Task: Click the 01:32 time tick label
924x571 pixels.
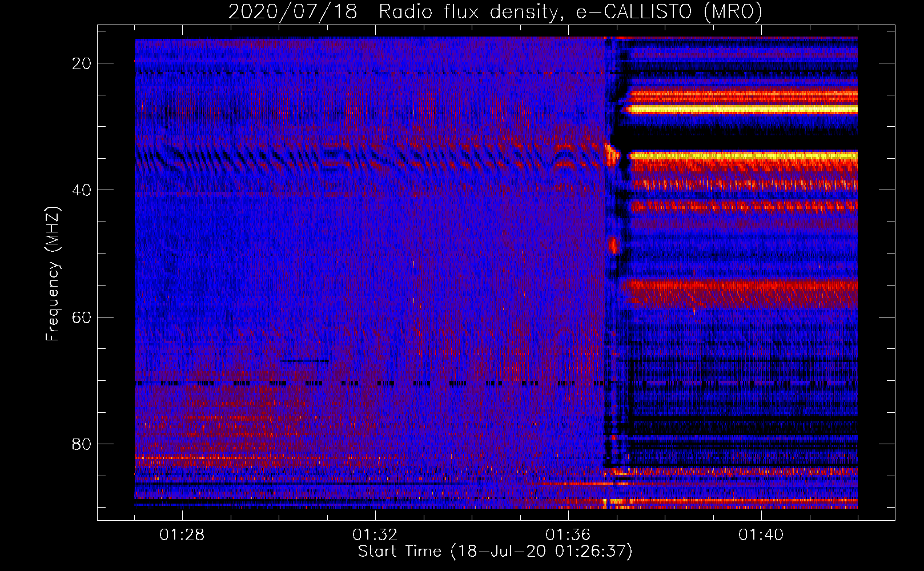Action: (x=375, y=535)
